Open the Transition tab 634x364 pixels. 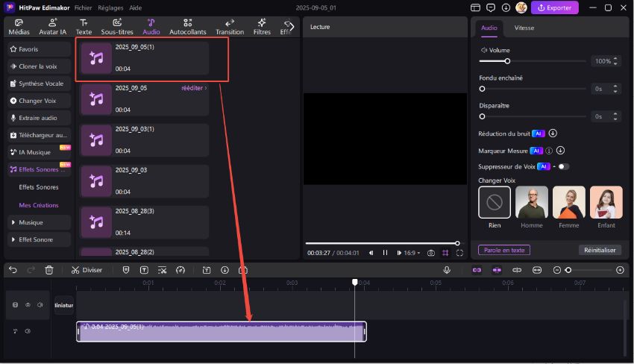(230, 27)
